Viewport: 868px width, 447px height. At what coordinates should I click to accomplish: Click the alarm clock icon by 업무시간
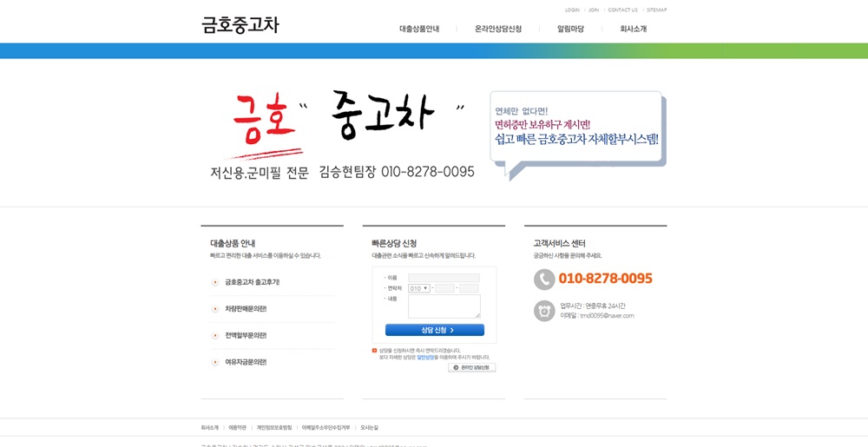pos(544,311)
